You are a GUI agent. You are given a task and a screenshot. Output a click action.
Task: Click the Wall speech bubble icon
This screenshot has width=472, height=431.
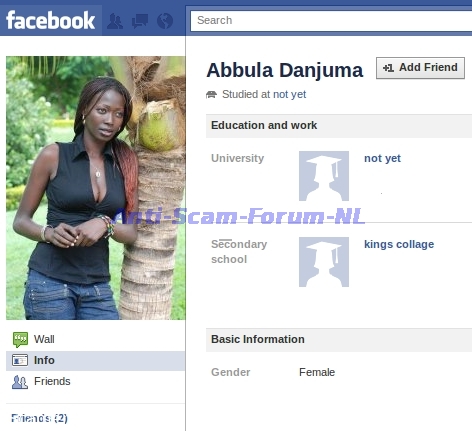tap(20, 339)
